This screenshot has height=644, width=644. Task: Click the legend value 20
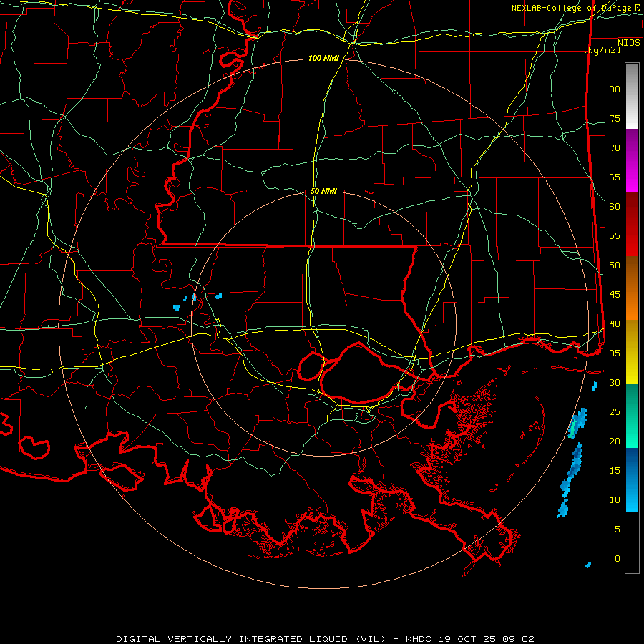615,441
